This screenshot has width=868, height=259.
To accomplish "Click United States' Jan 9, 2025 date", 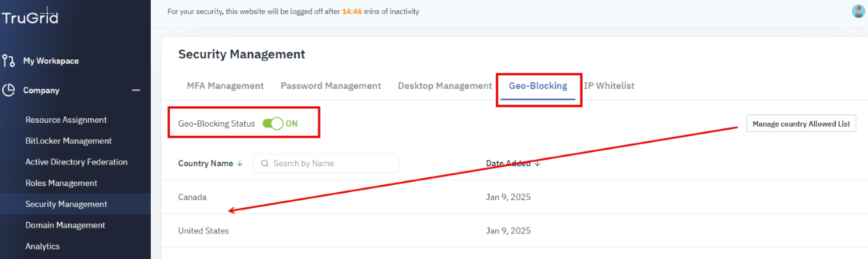I will click(x=508, y=231).
